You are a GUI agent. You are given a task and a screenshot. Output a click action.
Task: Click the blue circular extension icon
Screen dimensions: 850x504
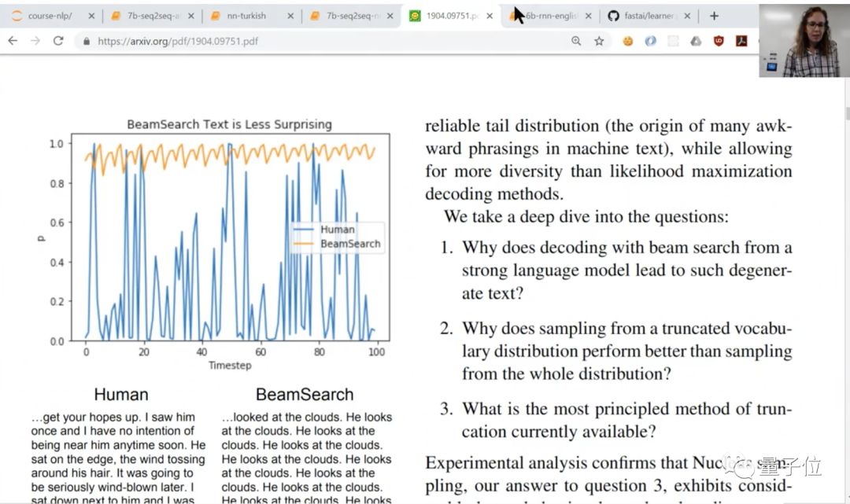[x=651, y=41]
